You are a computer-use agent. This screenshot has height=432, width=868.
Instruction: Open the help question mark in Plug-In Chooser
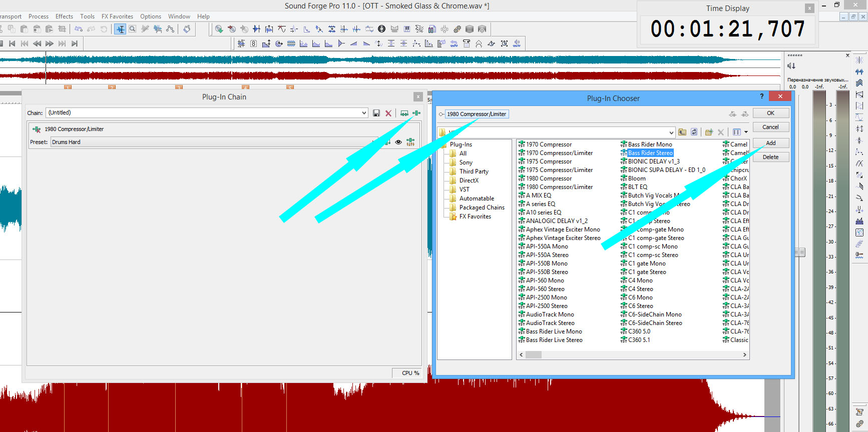(762, 96)
